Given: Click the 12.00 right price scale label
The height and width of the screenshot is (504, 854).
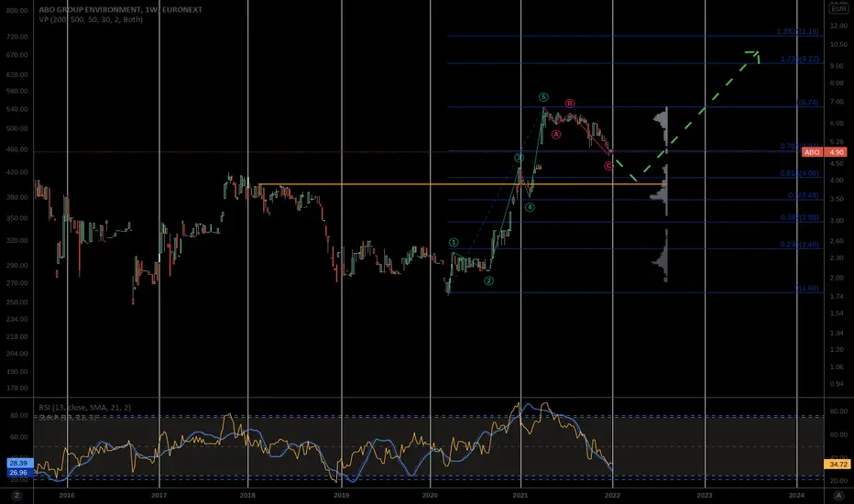Looking at the screenshot, I should tap(838, 26).
